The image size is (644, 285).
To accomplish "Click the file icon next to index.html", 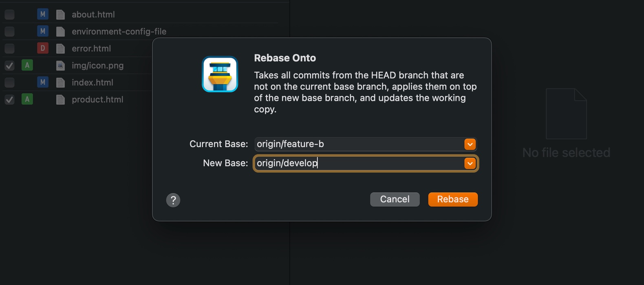I will point(60,83).
